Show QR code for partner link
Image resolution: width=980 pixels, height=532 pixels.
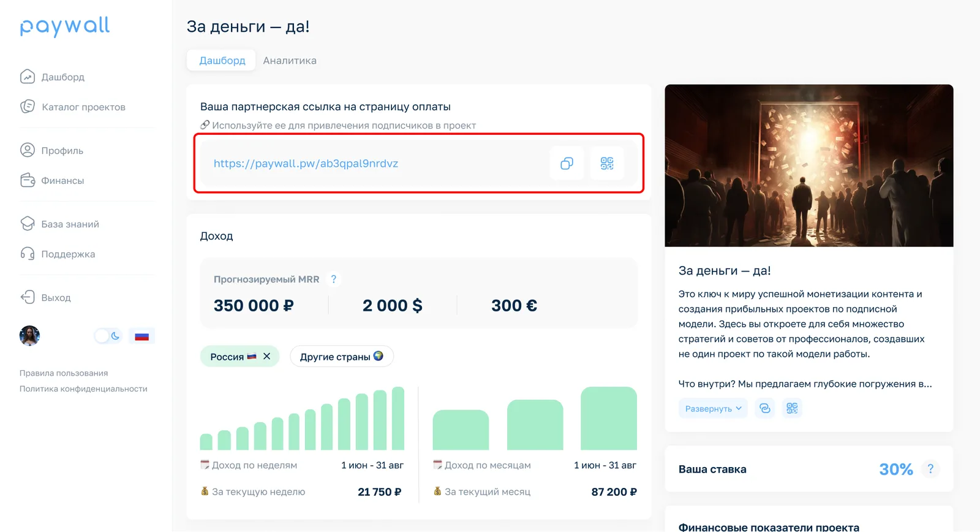pos(607,164)
